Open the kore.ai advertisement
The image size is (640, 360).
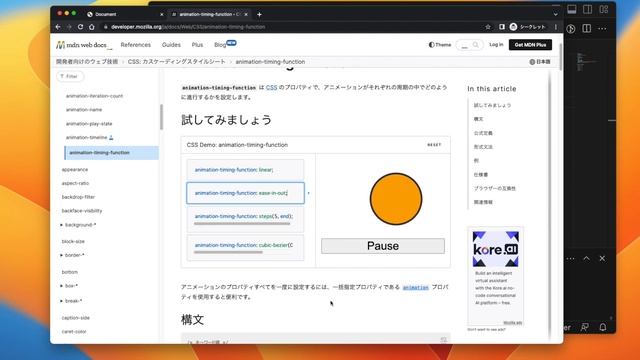496,276
